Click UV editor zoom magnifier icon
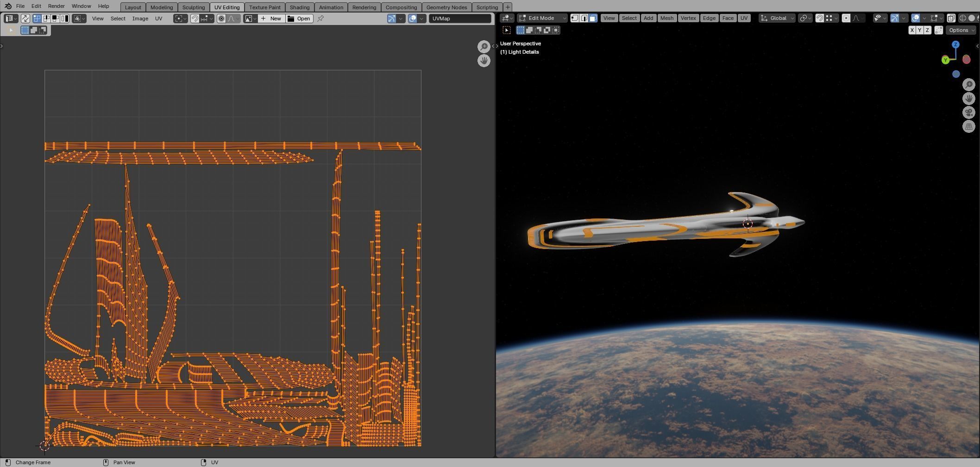Image resolution: width=980 pixels, height=467 pixels. click(484, 46)
